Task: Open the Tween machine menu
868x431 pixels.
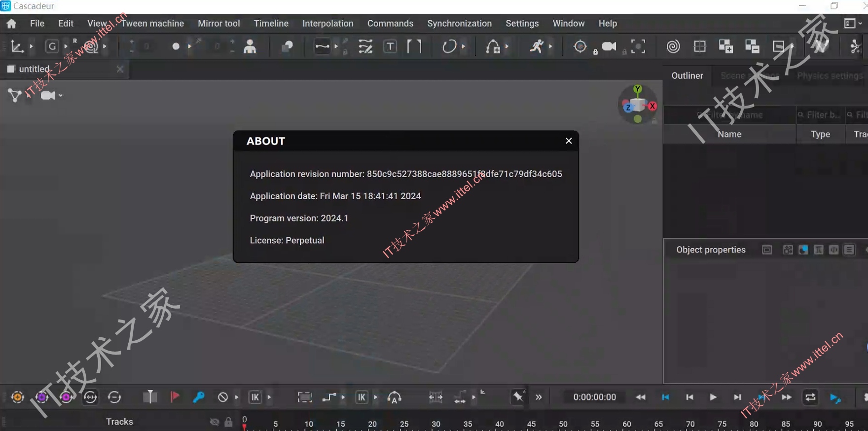Action: pos(152,23)
